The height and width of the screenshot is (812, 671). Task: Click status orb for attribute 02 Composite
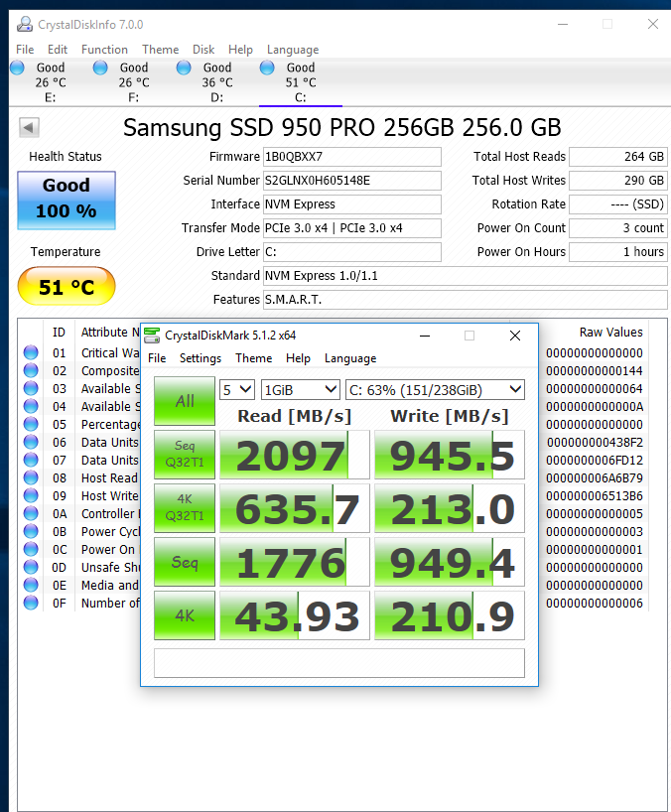(x=31, y=371)
